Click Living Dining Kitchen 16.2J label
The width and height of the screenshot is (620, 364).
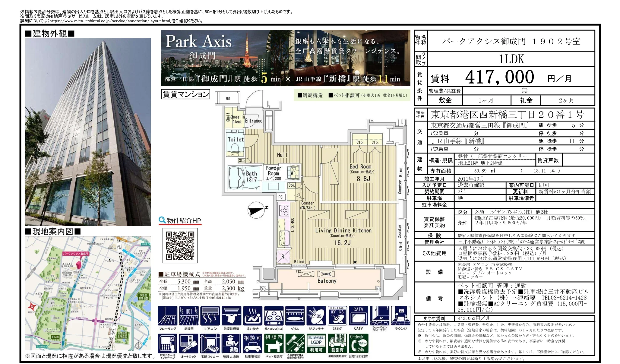pos(343,236)
